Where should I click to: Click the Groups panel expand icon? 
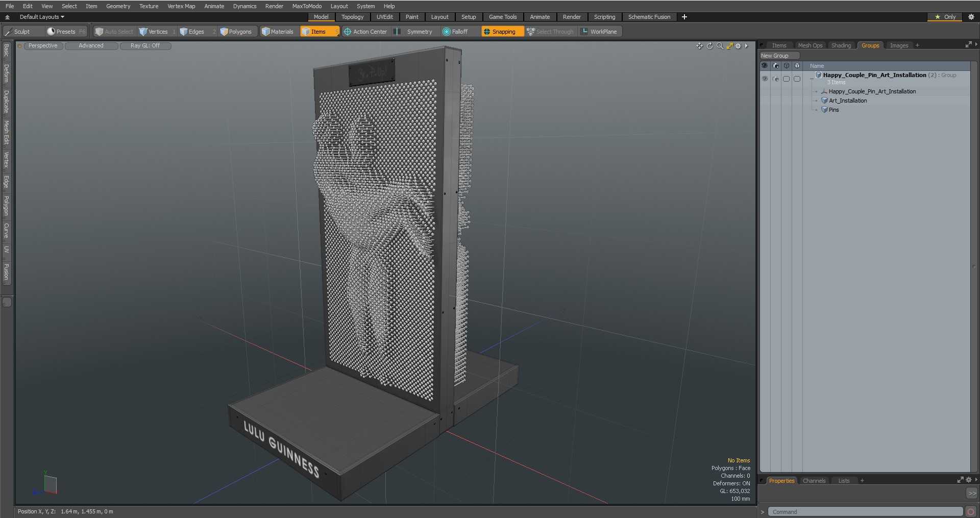[968, 45]
